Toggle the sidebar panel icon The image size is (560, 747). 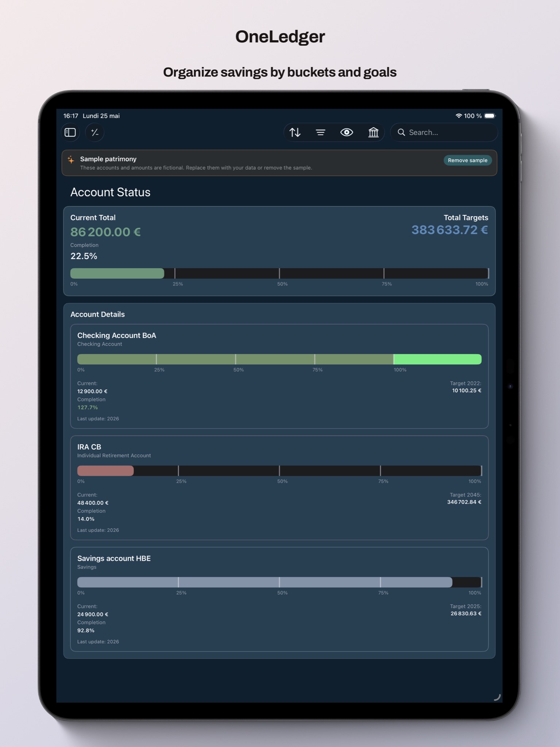[70, 132]
